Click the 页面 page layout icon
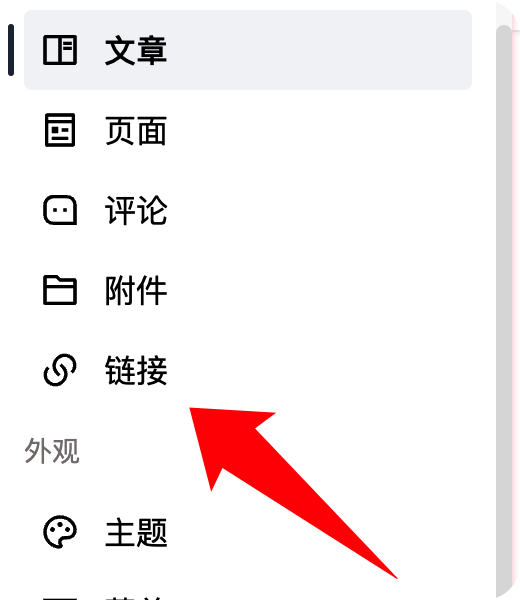The height and width of the screenshot is (600, 520). click(60, 130)
